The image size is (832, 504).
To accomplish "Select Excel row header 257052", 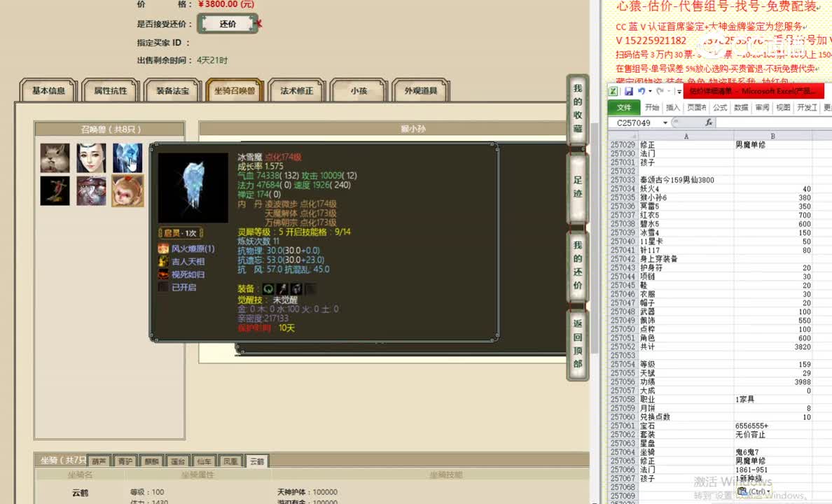I will pos(623,346).
